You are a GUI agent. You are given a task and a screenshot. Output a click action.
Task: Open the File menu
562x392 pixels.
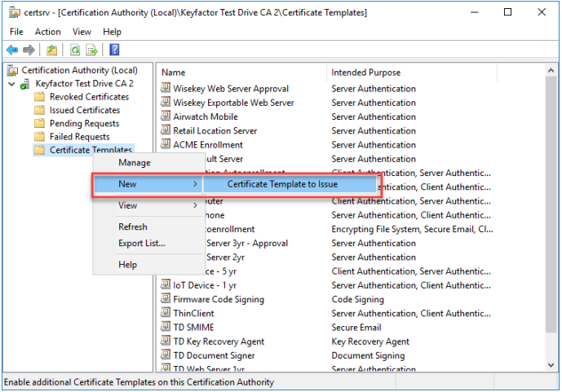pyautogui.click(x=16, y=32)
